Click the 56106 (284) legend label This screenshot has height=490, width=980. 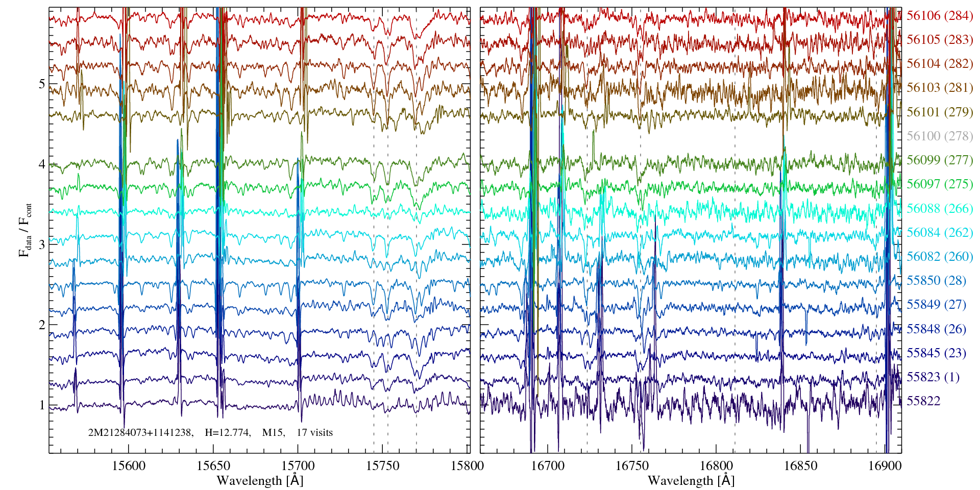pyautogui.click(x=939, y=16)
